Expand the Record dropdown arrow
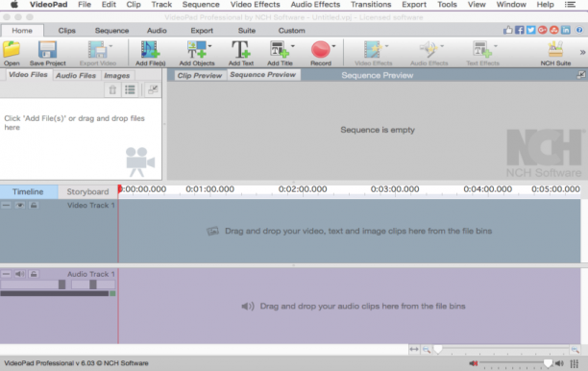 pyautogui.click(x=333, y=46)
